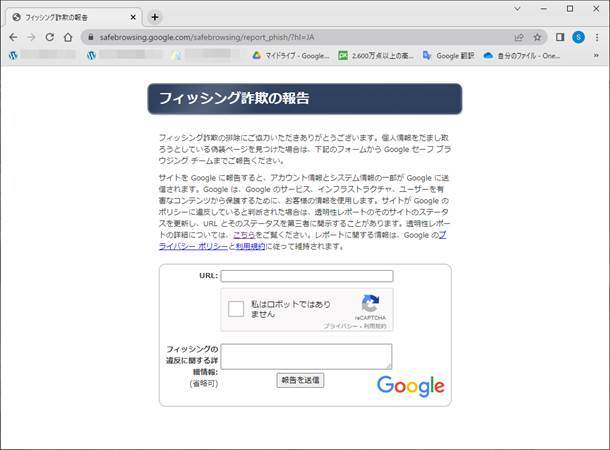The width and height of the screenshot is (610, 450).
Task: Open the Google 翻訳 bookmark
Action: click(x=453, y=56)
